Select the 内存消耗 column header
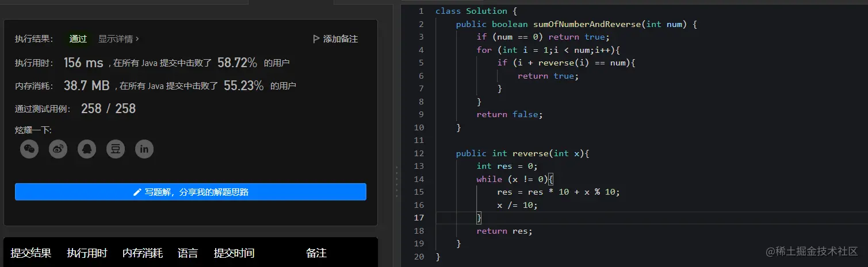Screen dimensions: 868x267 (x=143, y=253)
